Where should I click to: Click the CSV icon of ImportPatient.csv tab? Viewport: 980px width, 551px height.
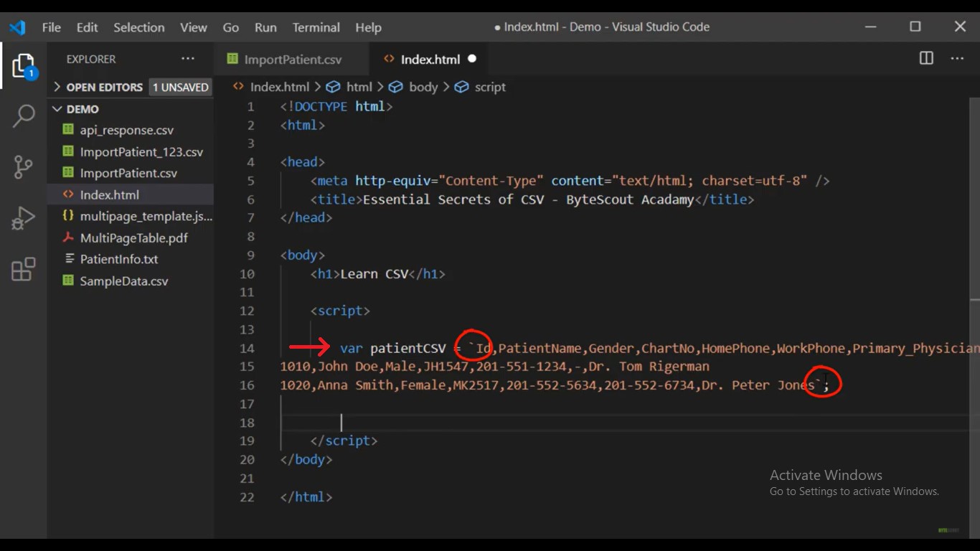coord(232,59)
